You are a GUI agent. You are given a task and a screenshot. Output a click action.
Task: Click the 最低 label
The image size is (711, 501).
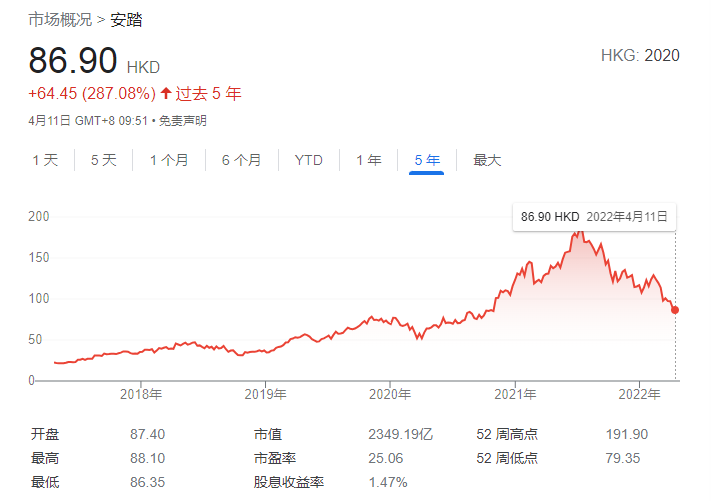coord(45,482)
